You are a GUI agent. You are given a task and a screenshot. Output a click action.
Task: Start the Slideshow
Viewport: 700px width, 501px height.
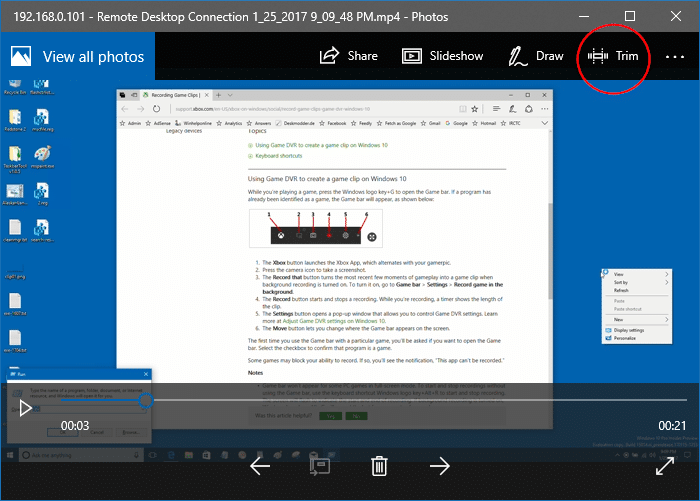pos(442,56)
